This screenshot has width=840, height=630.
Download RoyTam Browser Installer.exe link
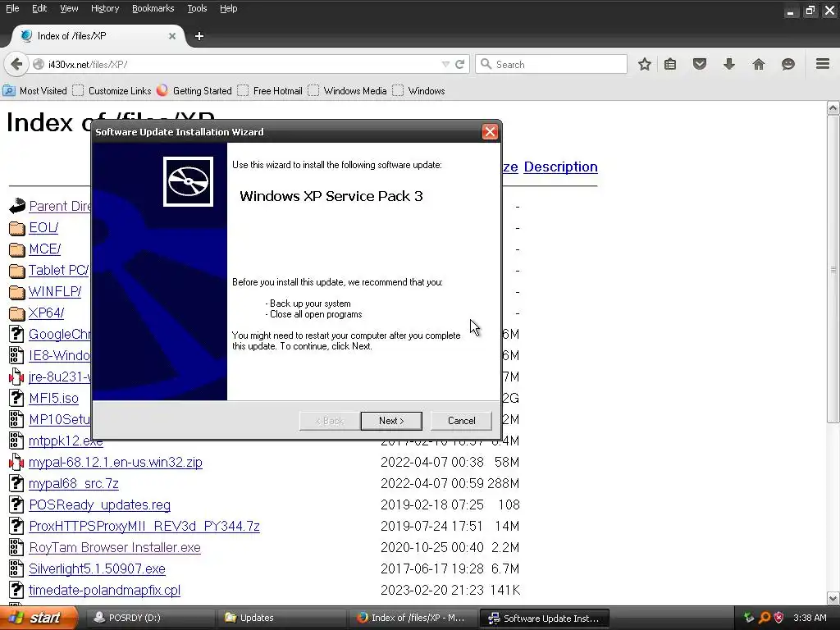click(115, 547)
